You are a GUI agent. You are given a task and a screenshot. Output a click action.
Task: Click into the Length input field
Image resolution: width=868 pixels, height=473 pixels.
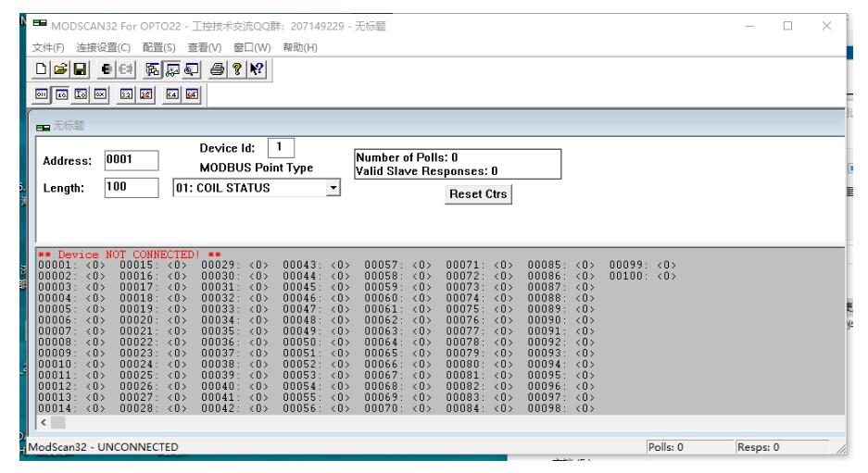click(132, 188)
